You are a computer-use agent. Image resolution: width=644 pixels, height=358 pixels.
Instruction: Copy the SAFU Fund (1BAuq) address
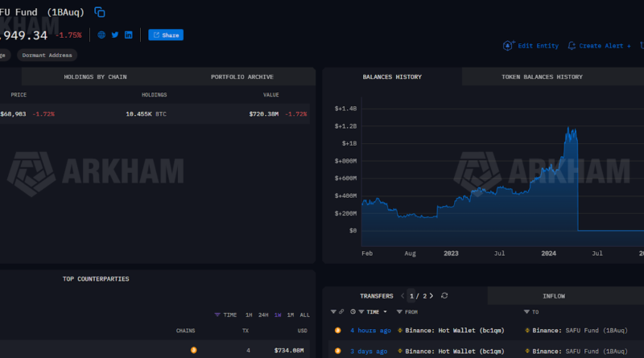(99, 12)
